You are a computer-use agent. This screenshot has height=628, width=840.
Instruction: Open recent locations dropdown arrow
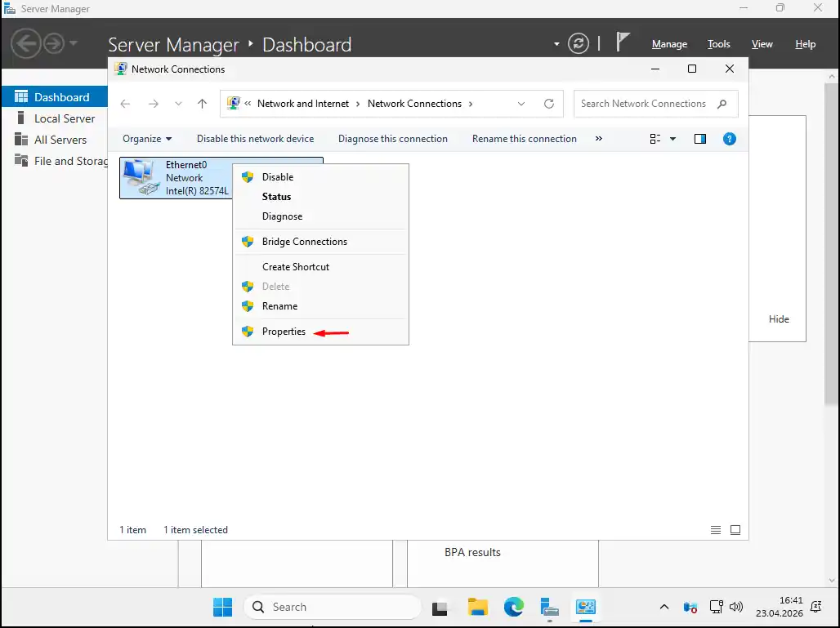pos(178,104)
